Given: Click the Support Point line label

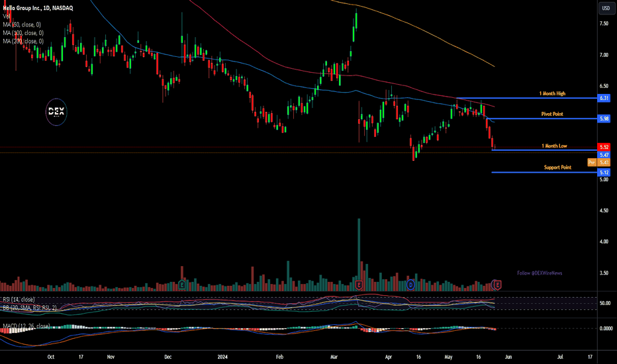Looking at the screenshot, I should coord(557,167).
